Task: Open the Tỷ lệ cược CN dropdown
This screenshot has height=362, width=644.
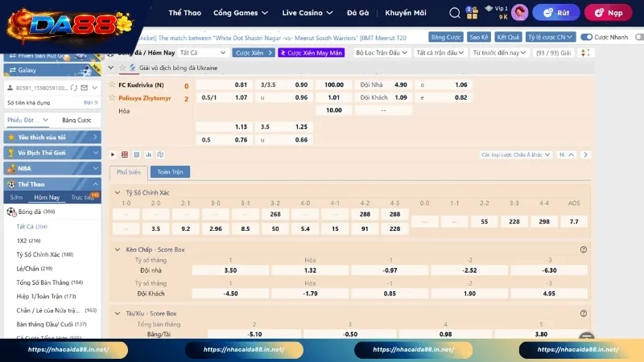Action: coord(551,37)
